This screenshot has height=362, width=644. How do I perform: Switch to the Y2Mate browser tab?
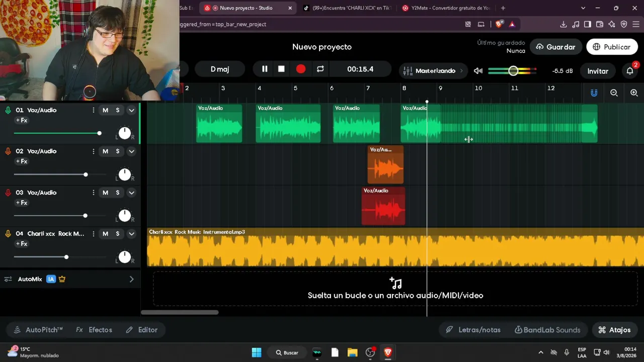[446, 8]
